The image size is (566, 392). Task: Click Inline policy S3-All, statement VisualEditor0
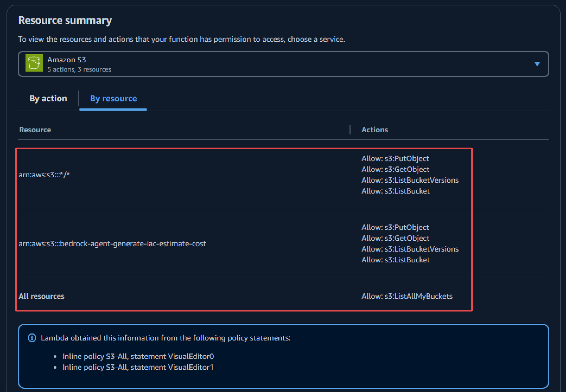138,356
